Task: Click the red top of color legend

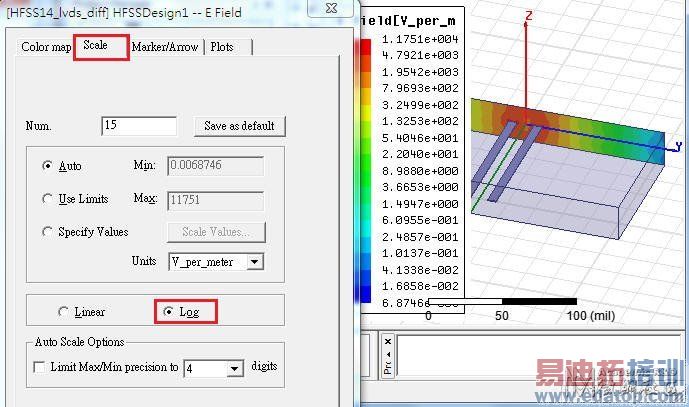Action: tap(365, 47)
